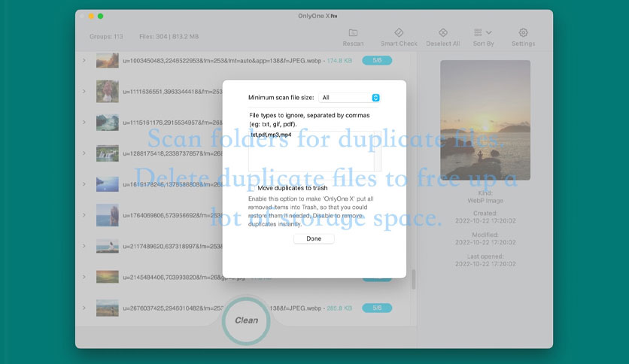Click the Rescan toolbar icon
The image size is (629, 364).
(x=353, y=33)
